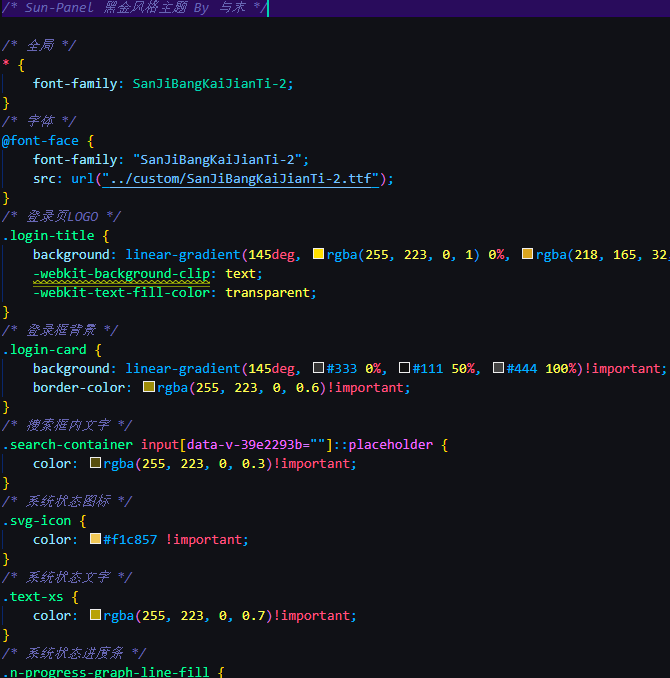The height and width of the screenshot is (678, 670).
Task: Click the transparent value
Action: 268,293
